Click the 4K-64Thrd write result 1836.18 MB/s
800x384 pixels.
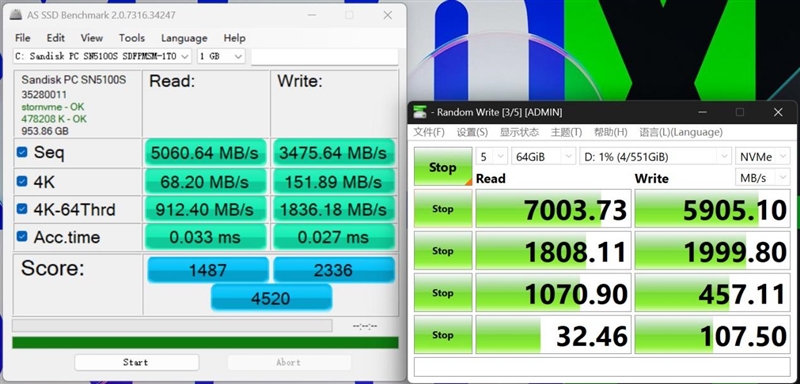(x=333, y=209)
